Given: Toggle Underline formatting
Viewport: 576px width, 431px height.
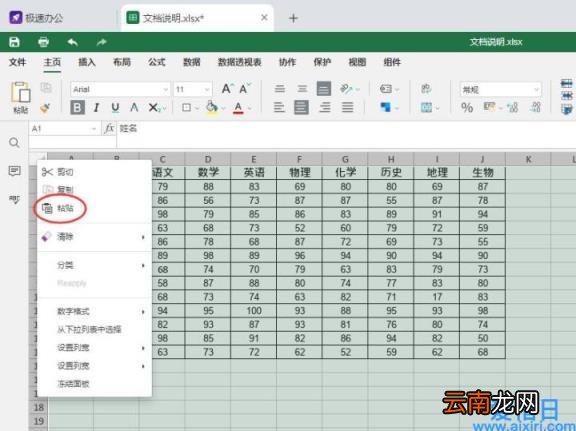Looking at the screenshot, I should 115,108.
